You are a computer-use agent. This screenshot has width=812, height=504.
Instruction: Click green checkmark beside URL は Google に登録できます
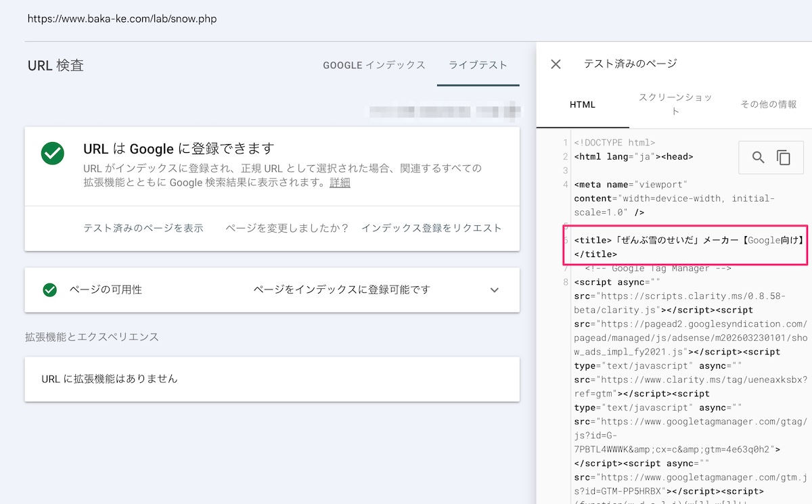pos(52,153)
